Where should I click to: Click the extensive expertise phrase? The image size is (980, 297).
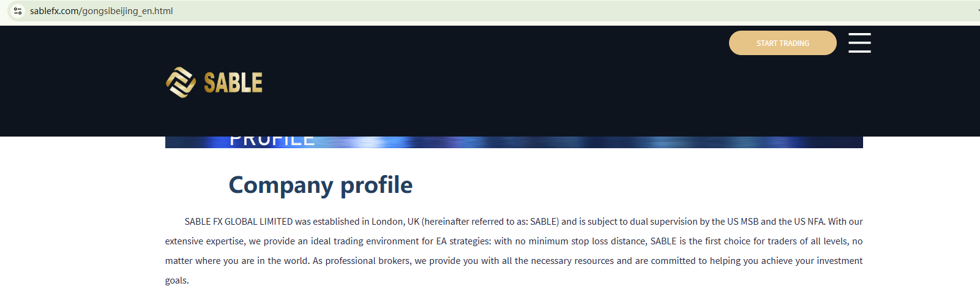[204, 241]
